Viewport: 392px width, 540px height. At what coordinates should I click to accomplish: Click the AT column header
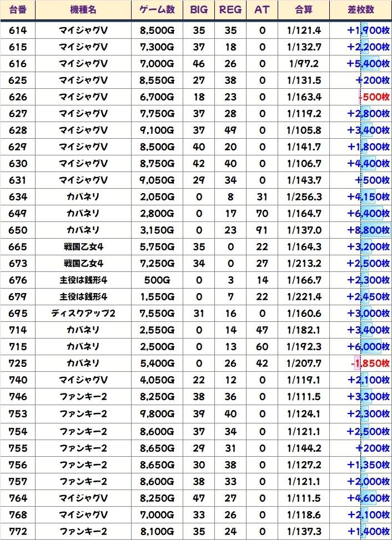coord(262,10)
